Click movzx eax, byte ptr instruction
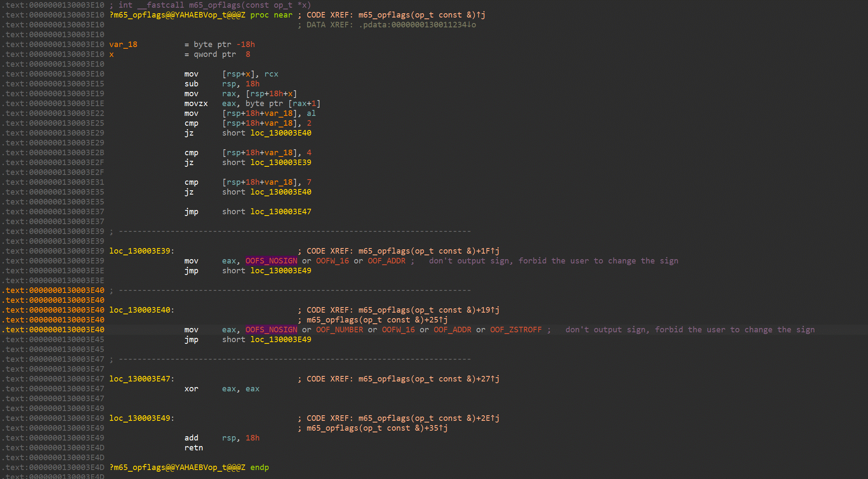Screen dimensions: 868x479 tap(196, 103)
